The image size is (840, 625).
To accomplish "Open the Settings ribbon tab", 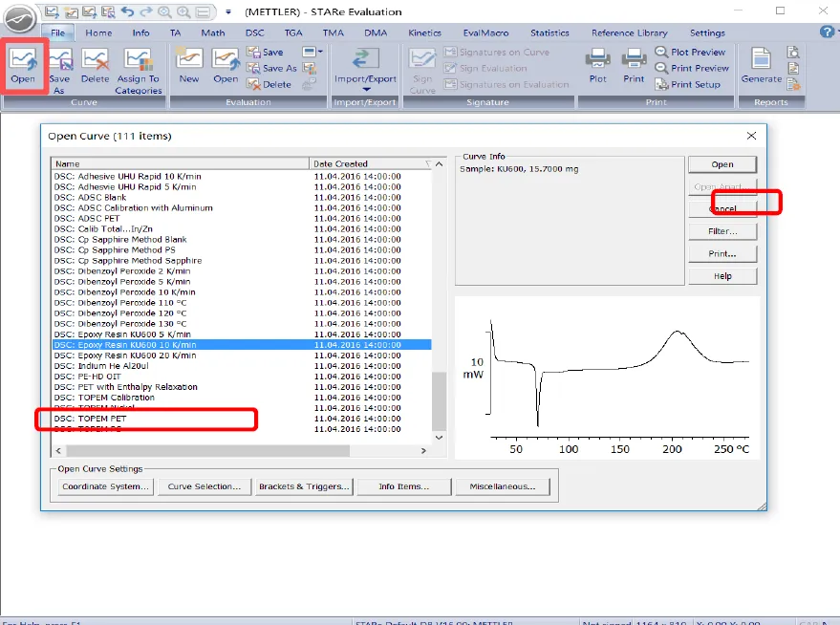I will [707, 32].
